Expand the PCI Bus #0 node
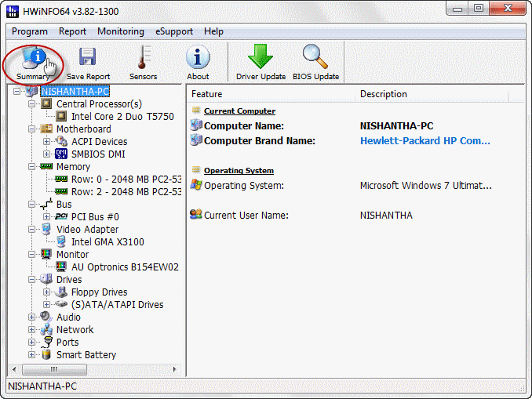532x399 pixels. pos(46,216)
